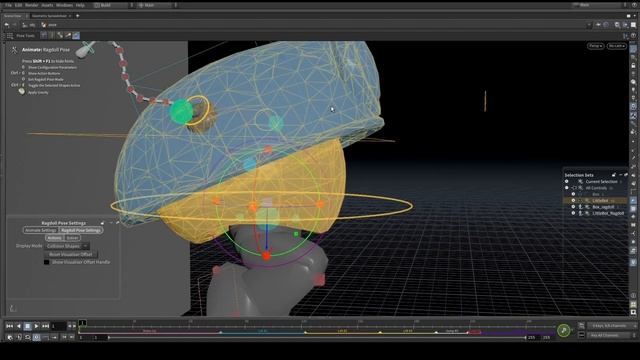Viewport: 640px width, 360px height.
Task: Switch to the Animate Settings tab
Action: pyautogui.click(x=41, y=230)
